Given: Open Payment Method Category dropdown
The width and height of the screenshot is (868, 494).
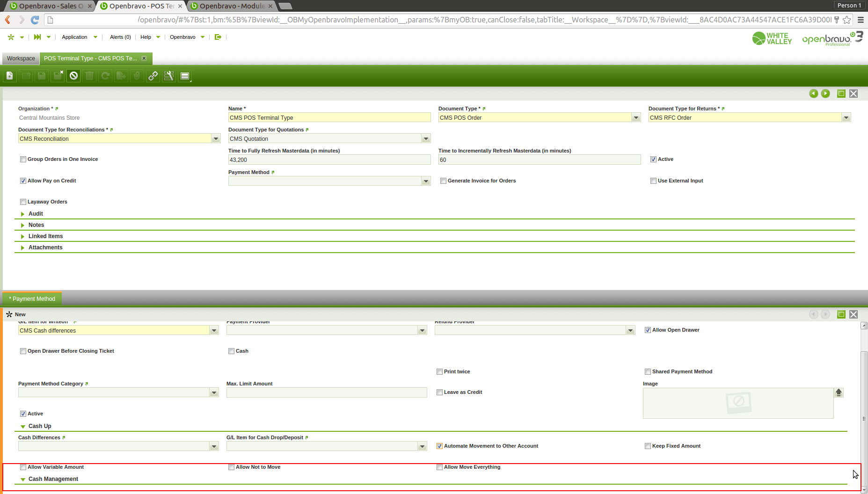Looking at the screenshot, I should [214, 393].
